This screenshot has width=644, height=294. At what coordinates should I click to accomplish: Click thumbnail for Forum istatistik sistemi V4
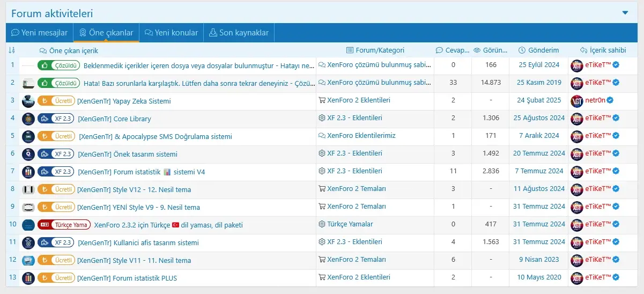tap(28, 172)
